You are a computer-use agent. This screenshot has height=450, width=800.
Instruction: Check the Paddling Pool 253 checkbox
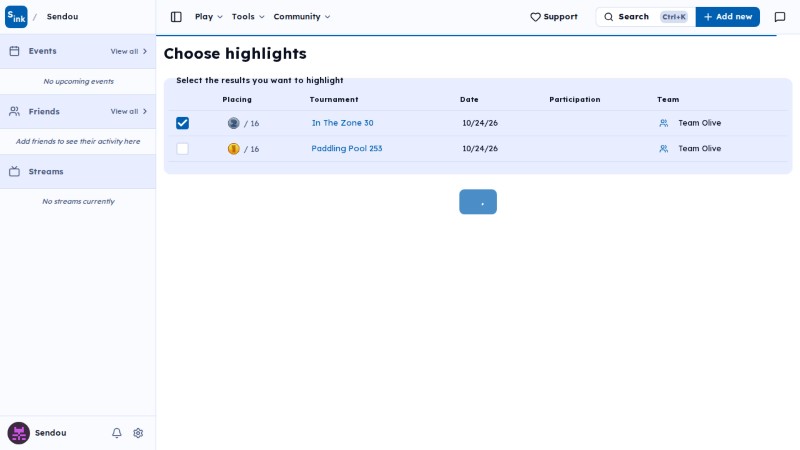coord(182,148)
